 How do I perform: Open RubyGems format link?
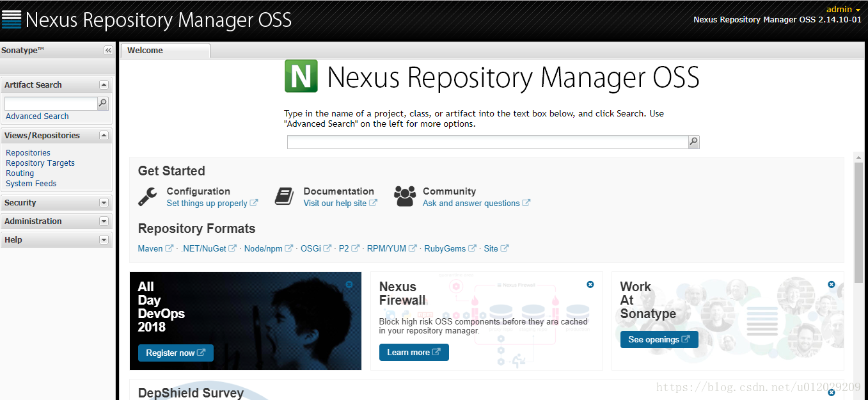pos(445,248)
